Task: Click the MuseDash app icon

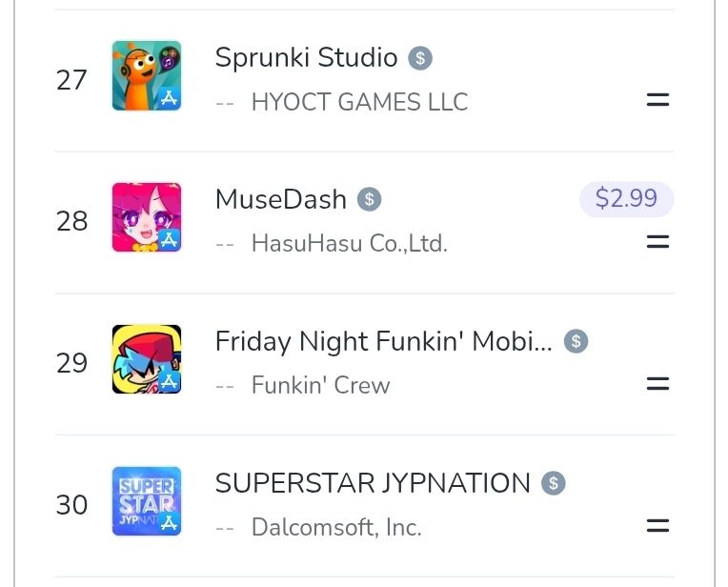Action: click(147, 217)
